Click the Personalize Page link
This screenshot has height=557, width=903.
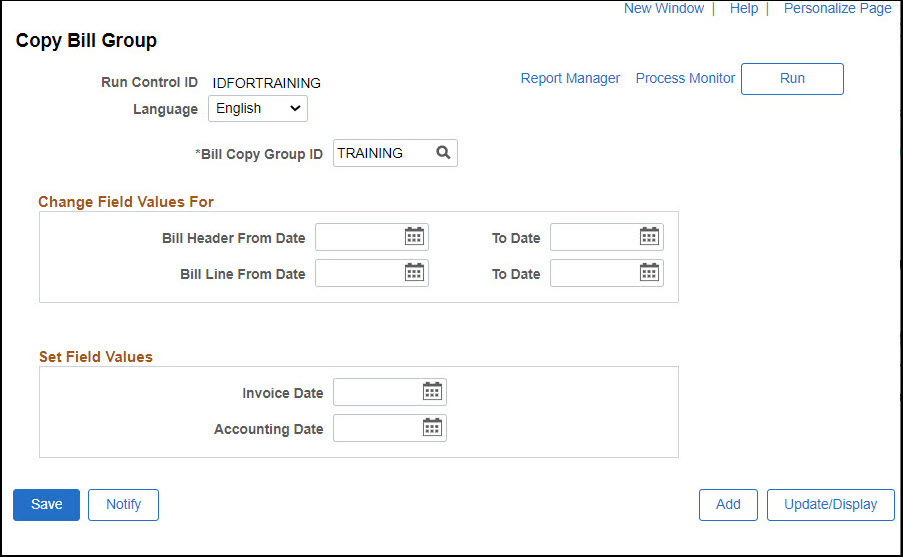837,8
